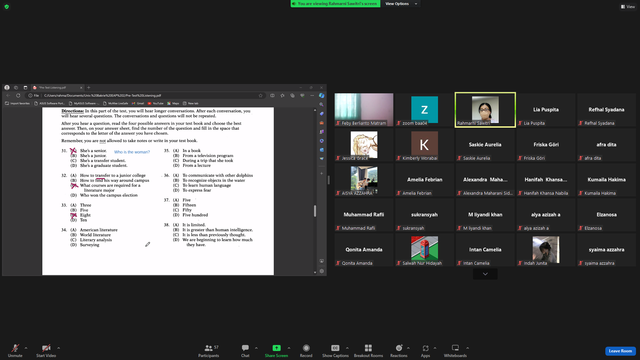
Task: Open the Import favorites bookmark
Action: click(x=17, y=103)
